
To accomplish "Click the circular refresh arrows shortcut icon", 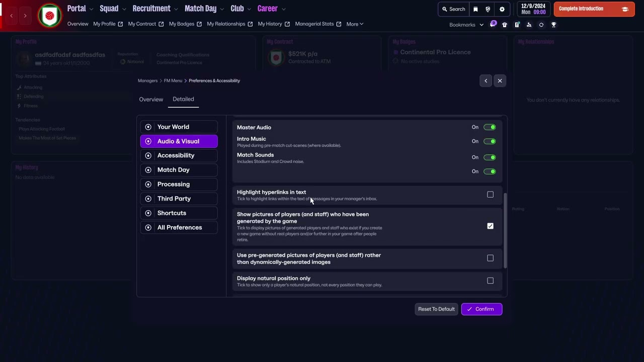I will [541, 25].
